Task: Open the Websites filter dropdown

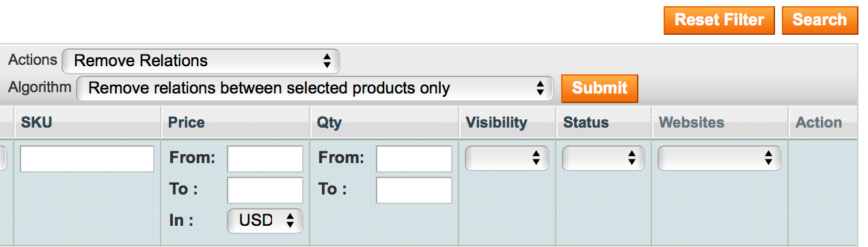Action: click(x=719, y=158)
